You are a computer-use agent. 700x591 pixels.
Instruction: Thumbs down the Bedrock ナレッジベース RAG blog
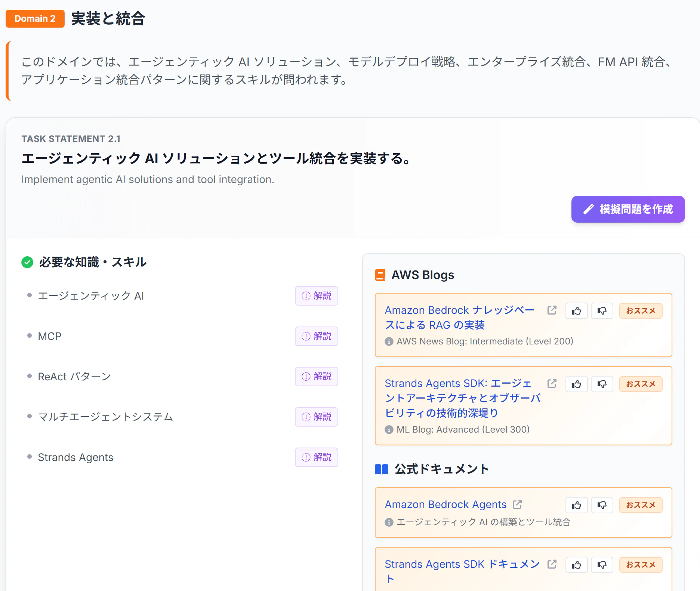tap(602, 311)
